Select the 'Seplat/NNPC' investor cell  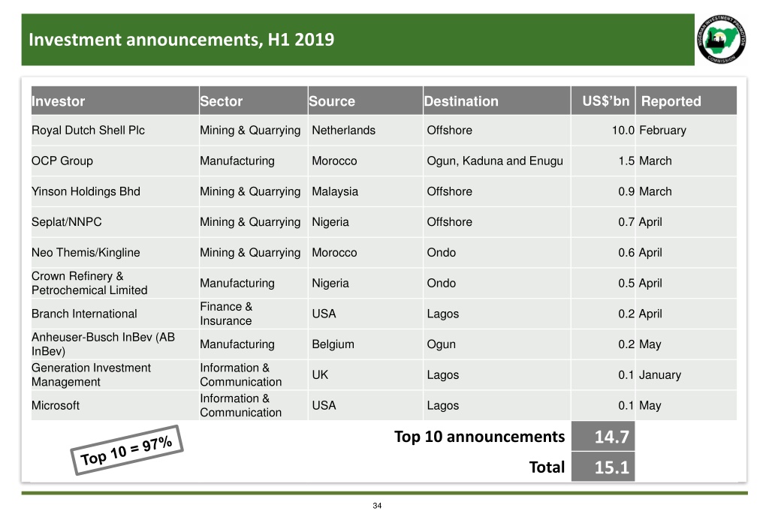(x=115, y=222)
